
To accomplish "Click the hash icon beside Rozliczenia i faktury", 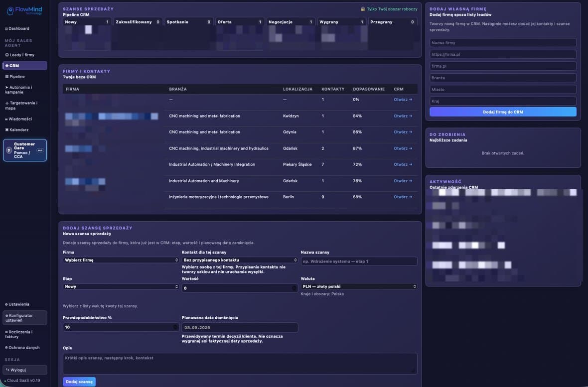I will click(x=6, y=332).
